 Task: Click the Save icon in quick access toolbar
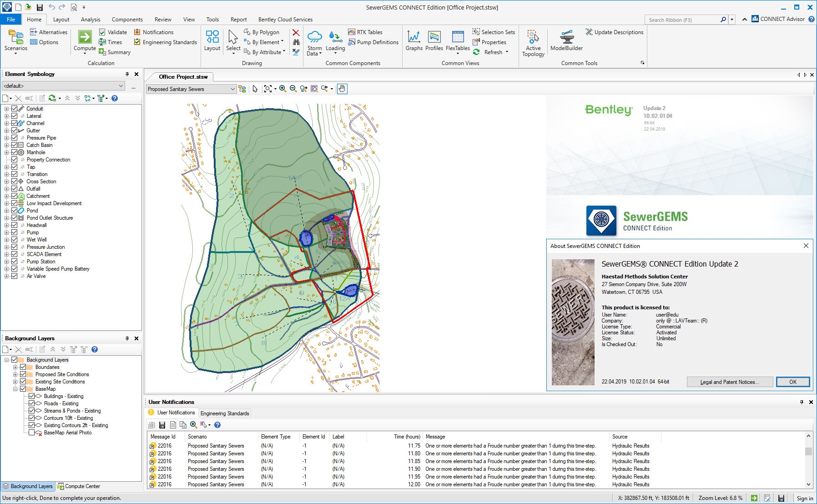click(x=40, y=7)
